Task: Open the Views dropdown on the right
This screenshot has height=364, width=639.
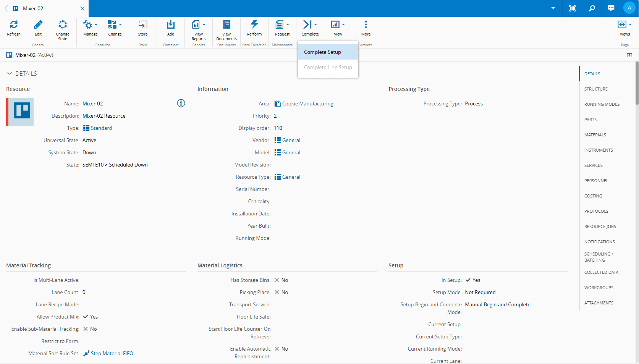Action: tap(624, 25)
